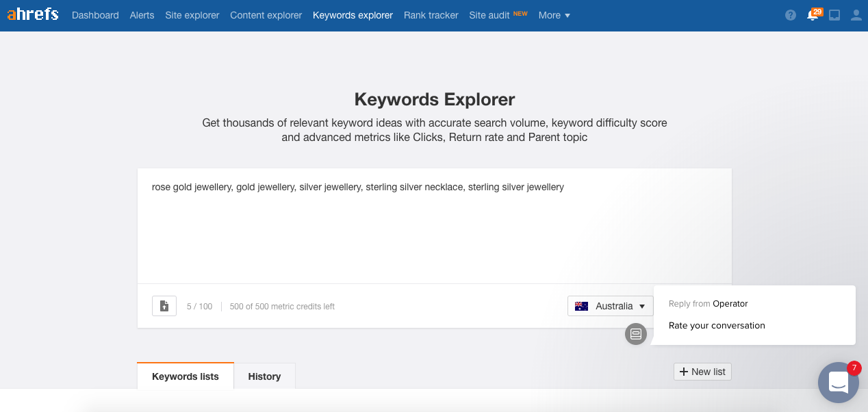Click the New list button
The height and width of the screenshot is (412, 868).
pyautogui.click(x=702, y=372)
